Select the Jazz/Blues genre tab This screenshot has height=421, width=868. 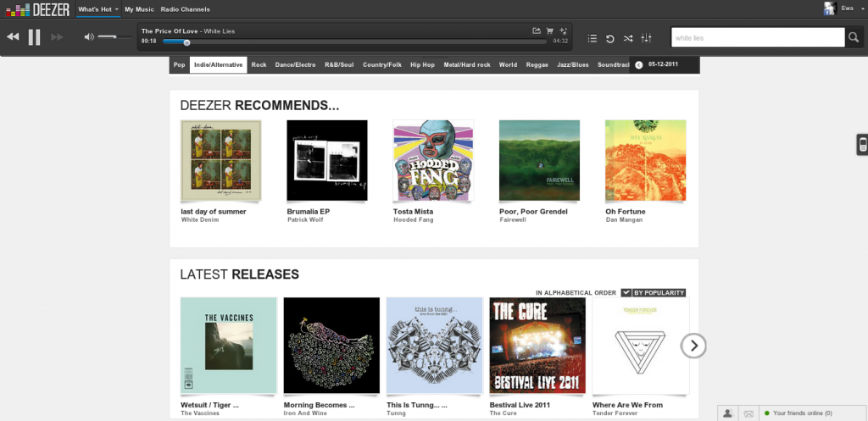coord(573,64)
